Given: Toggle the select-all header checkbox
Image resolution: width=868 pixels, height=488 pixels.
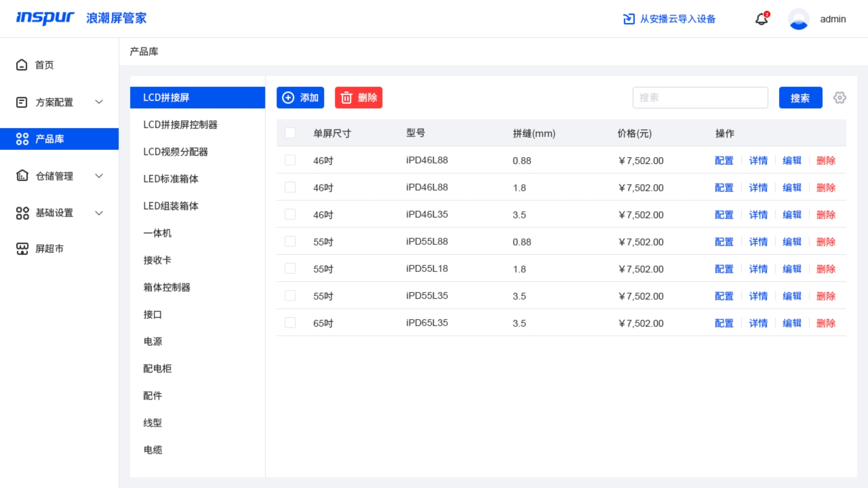Looking at the screenshot, I should pyautogui.click(x=290, y=133).
